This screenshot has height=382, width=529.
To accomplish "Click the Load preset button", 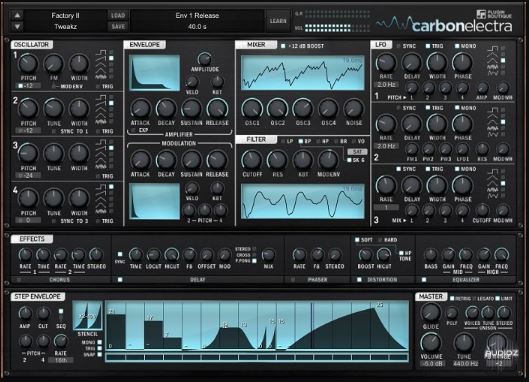I will coord(118,15).
